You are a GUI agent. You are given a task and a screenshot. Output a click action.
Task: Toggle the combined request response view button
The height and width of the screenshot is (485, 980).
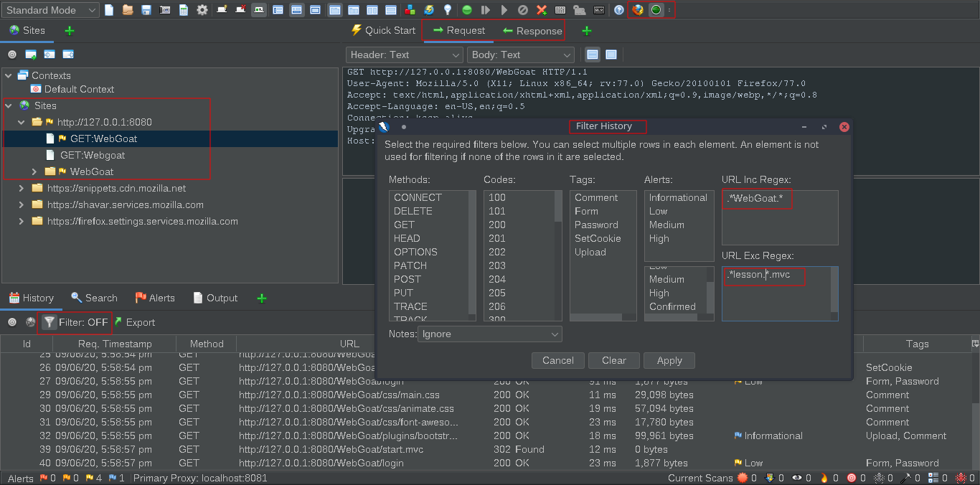point(611,55)
